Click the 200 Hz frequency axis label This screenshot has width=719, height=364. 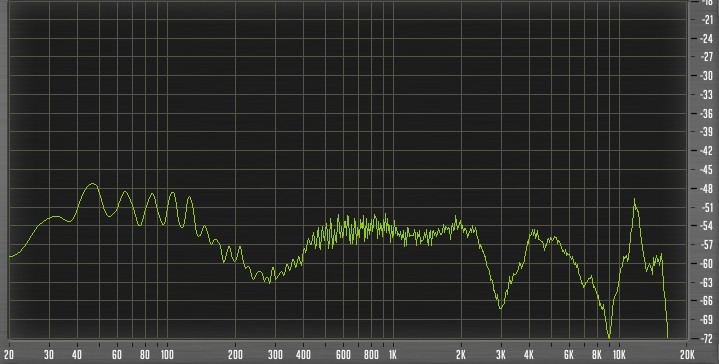tap(235, 354)
